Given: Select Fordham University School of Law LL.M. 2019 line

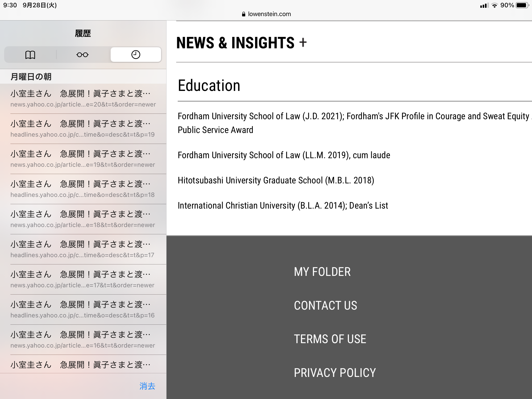Looking at the screenshot, I should (284, 155).
